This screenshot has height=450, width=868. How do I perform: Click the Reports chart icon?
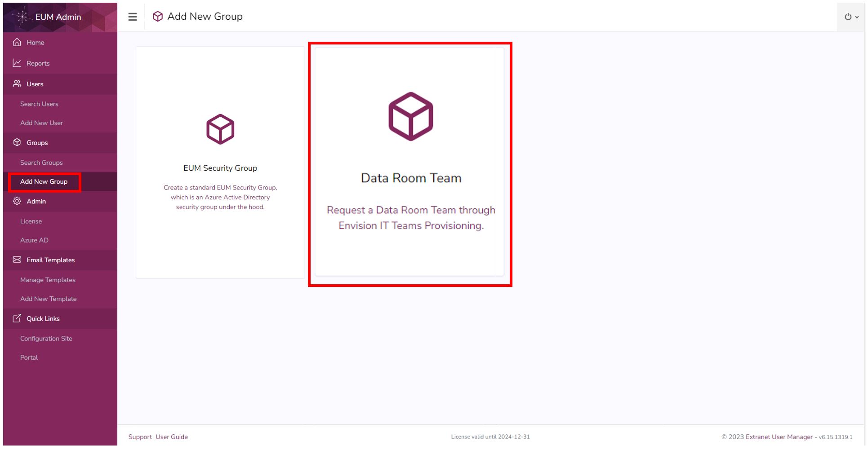(17, 63)
